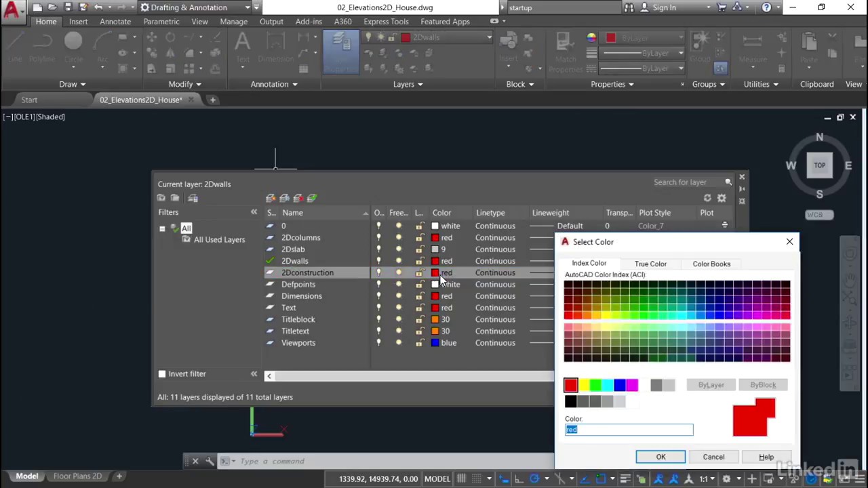Check the Invert filter checkbox

click(x=162, y=374)
